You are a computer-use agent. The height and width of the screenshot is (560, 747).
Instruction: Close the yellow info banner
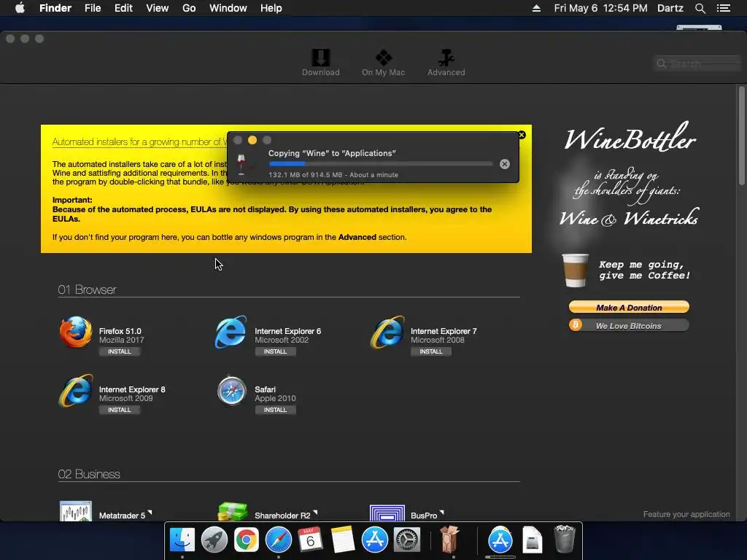coord(522,135)
